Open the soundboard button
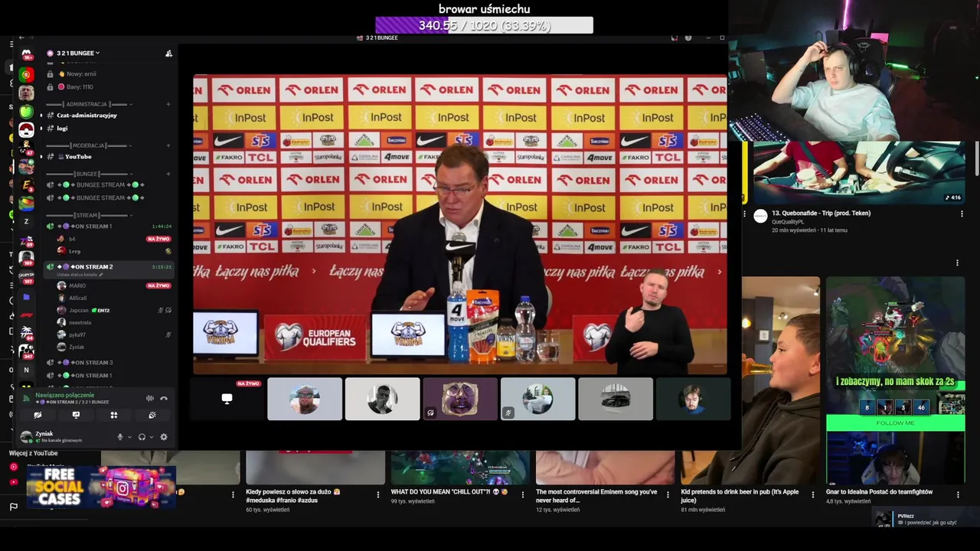The image size is (980, 551). [152, 415]
